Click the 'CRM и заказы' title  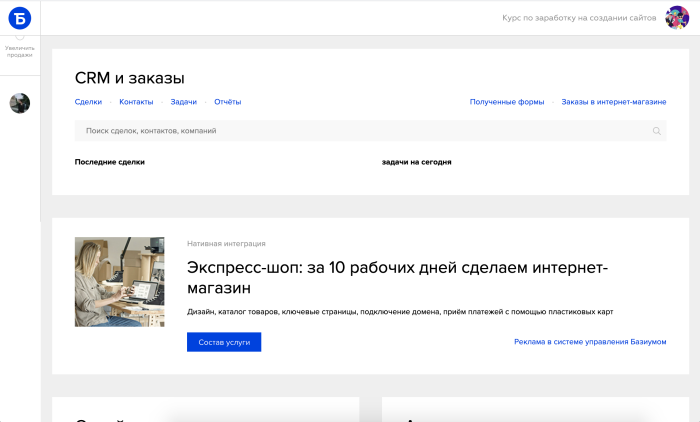pos(129,78)
